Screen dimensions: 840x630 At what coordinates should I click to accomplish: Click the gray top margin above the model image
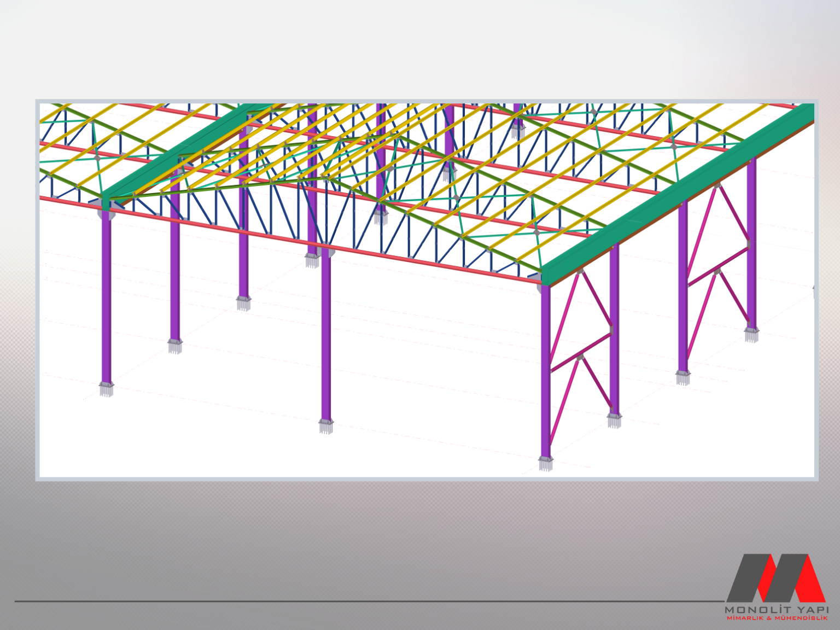420,49
